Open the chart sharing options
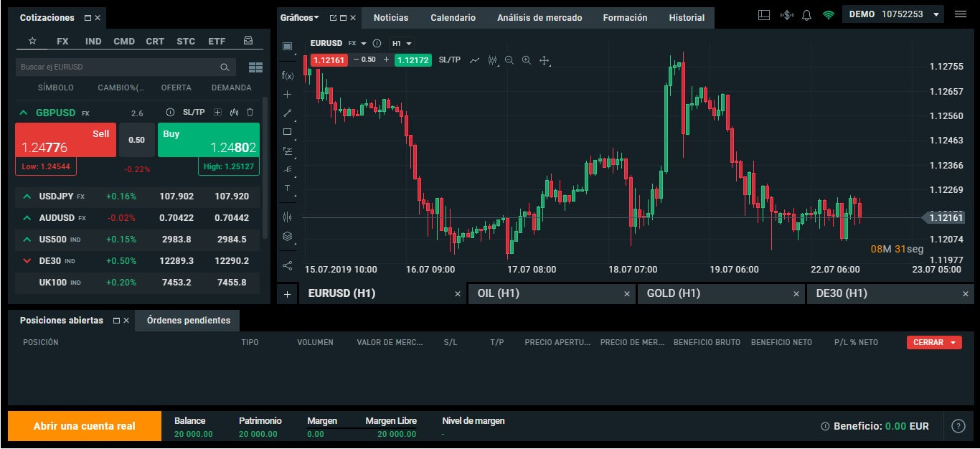The width and height of the screenshot is (980, 449). 287,265
